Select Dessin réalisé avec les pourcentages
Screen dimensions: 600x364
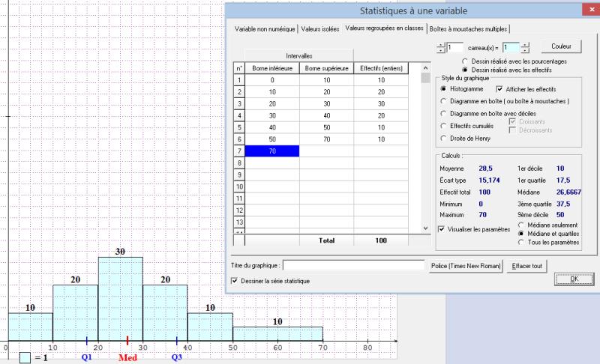pos(466,61)
